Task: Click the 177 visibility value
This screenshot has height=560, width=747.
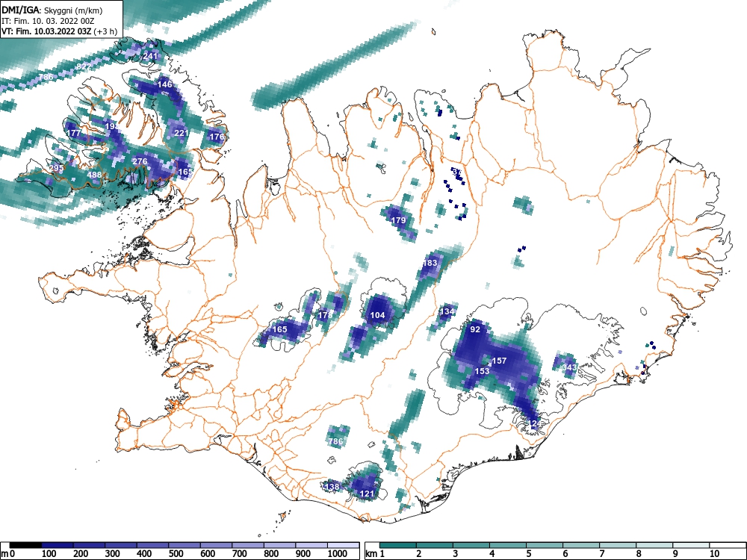Action: click(x=73, y=133)
